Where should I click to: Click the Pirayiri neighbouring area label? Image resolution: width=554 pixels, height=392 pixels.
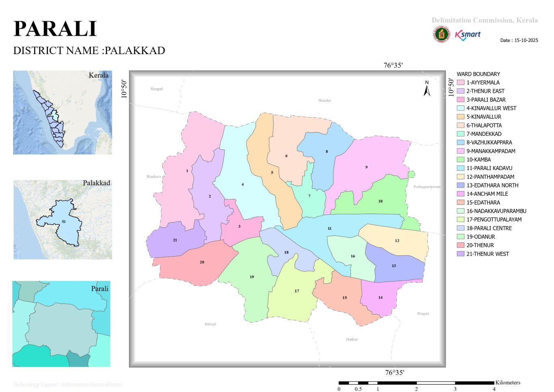(x=423, y=314)
